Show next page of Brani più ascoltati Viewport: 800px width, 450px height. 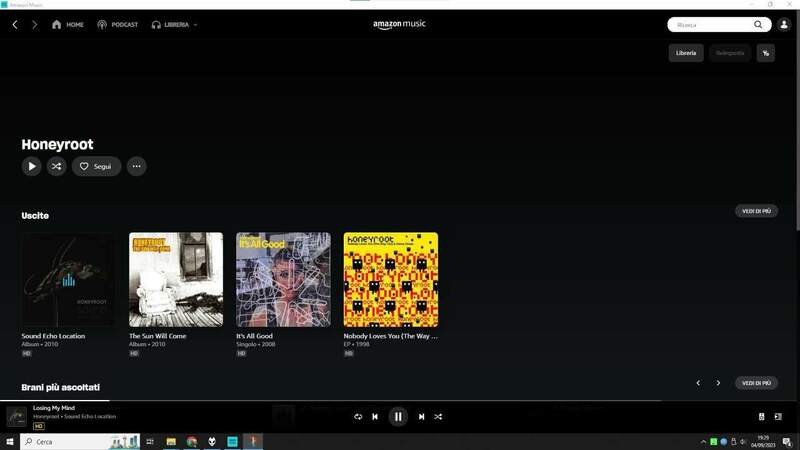tap(718, 383)
